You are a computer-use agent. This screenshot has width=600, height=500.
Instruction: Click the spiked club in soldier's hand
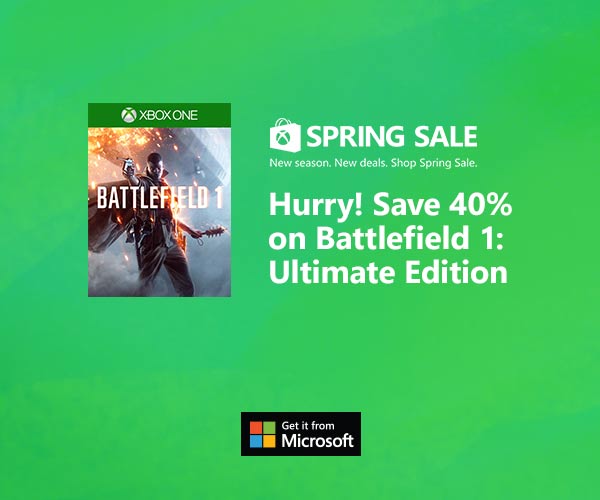[x=213, y=233]
